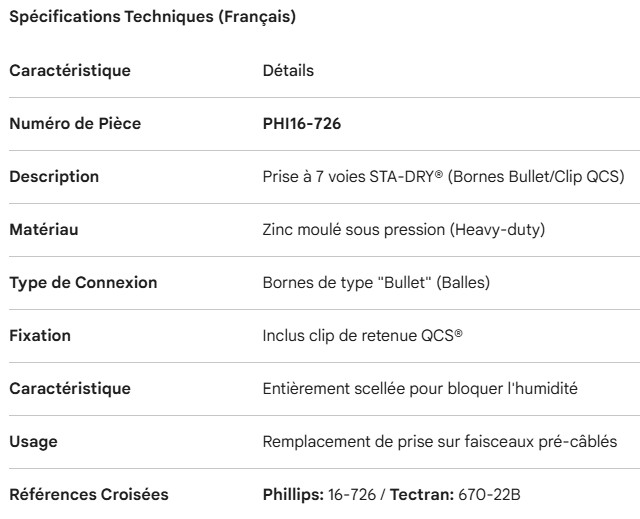Viewport: 640px width, 519px height.
Task: Select the "Usage" row label
Action: pos(32,441)
